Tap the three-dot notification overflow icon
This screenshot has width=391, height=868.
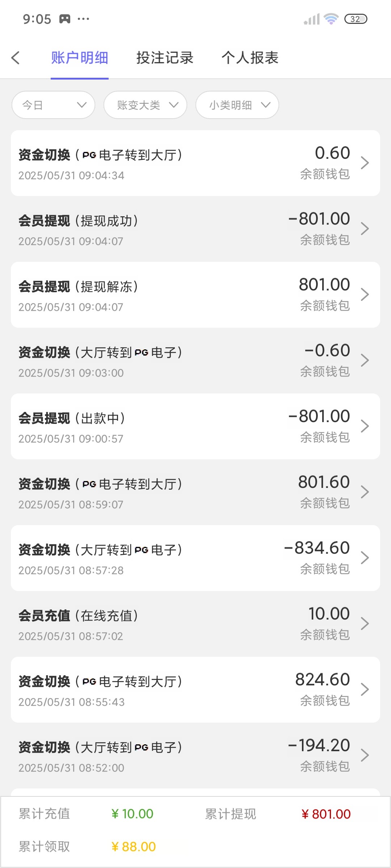[83, 19]
